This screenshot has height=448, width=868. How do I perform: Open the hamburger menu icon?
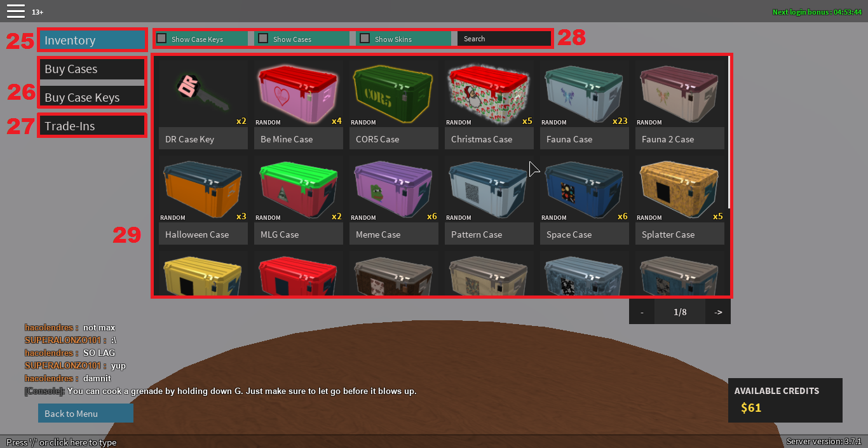click(x=16, y=11)
